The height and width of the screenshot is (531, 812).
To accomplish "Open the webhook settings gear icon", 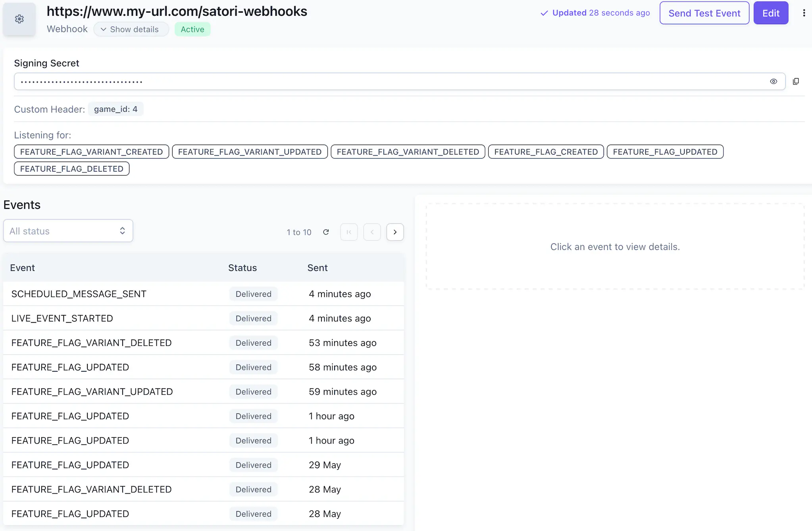I will [19, 19].
